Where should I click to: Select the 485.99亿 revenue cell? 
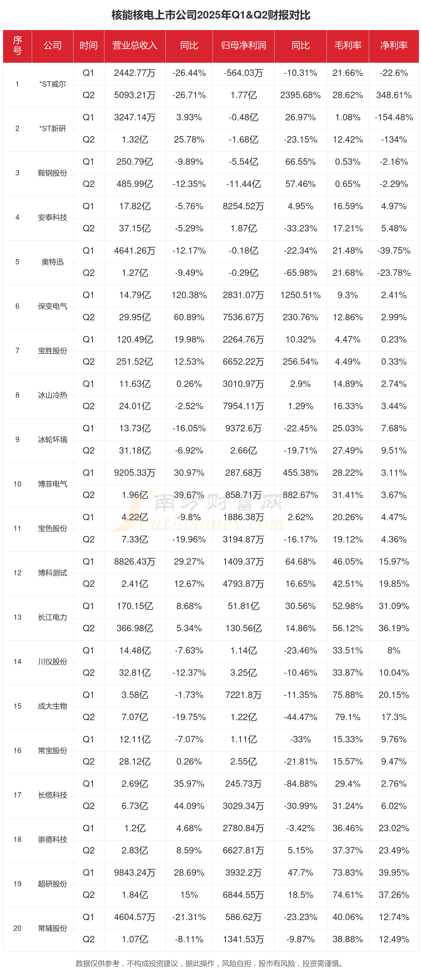(135, 184)
